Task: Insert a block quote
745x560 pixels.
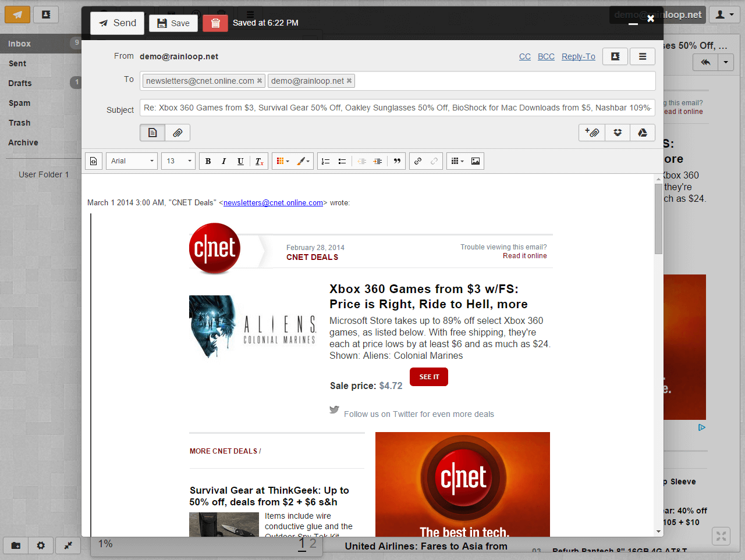Action: click(x=397, y=161)
